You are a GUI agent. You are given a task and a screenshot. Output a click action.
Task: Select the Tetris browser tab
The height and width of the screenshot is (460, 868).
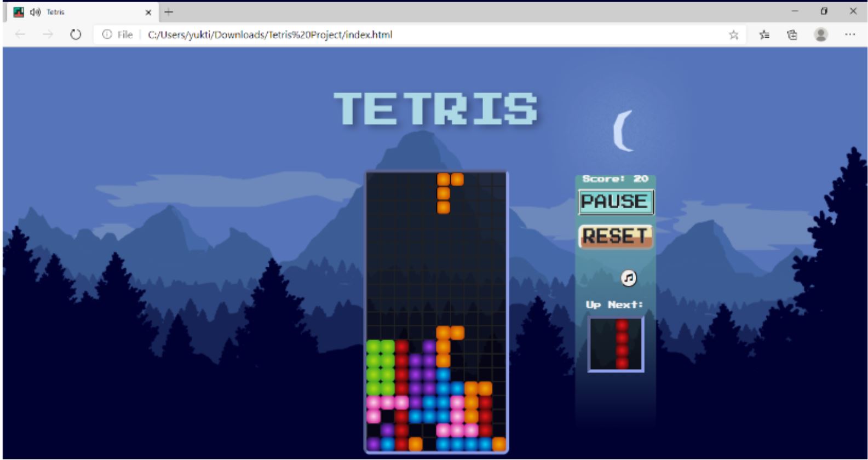82,12
